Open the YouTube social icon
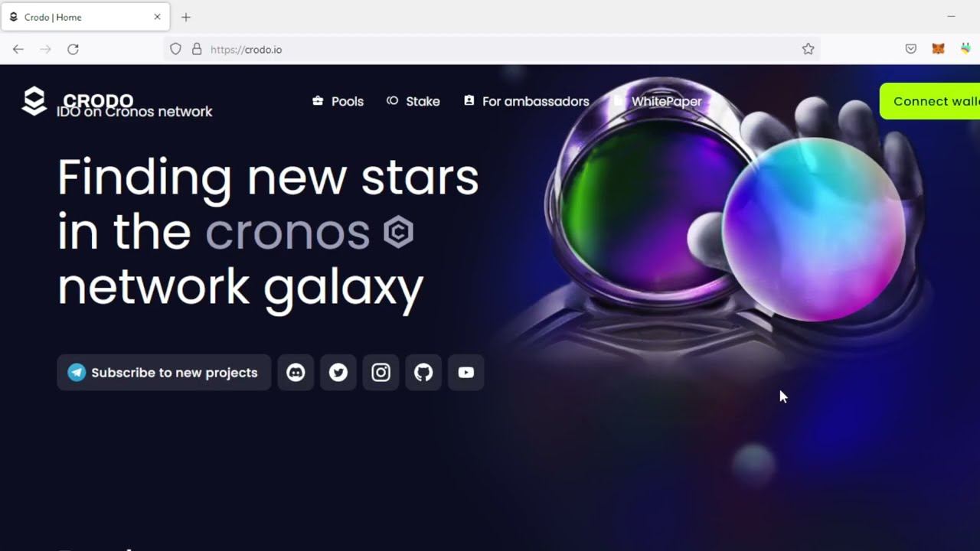Screen dimensions: 980x551 click(466, 373)
